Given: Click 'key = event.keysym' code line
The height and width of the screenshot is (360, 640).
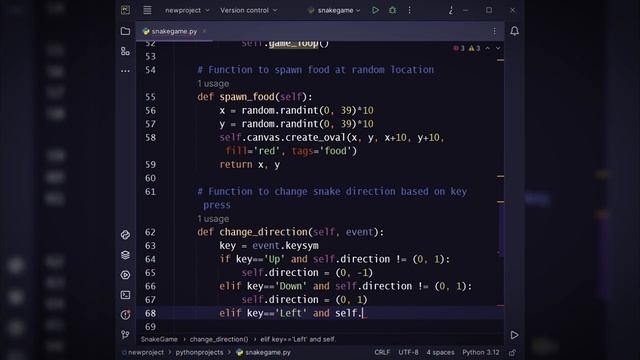Looking at the screenshot, I should click(269, 246).
